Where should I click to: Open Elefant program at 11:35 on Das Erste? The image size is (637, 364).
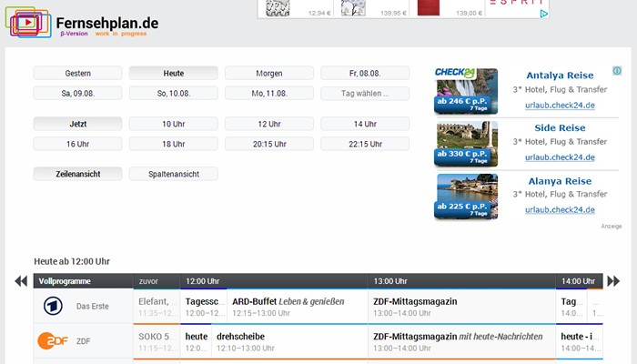tap(157, 307)
